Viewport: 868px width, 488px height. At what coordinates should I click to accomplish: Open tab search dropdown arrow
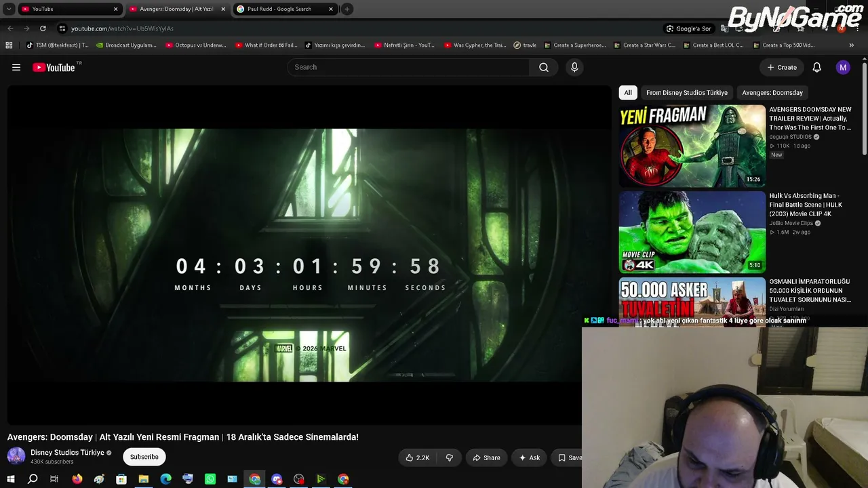(9, 9)
